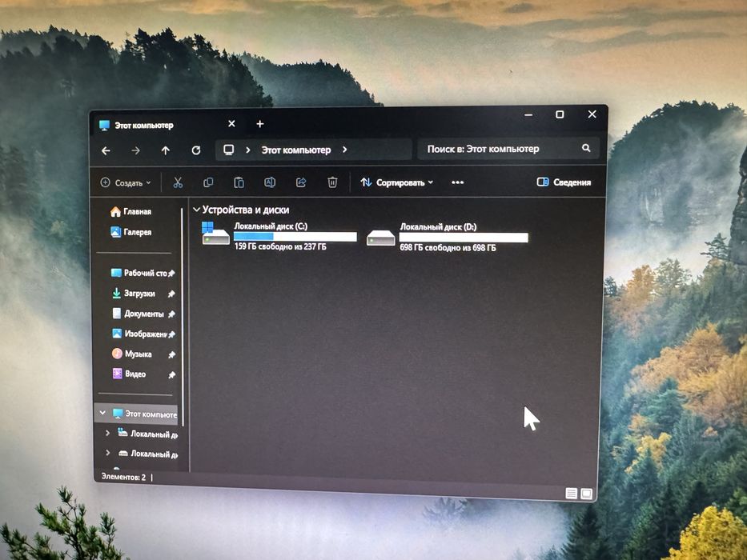747x560 pixels.
Task: Click the sidebar vertical scrollbar
Action: point(183,317)
